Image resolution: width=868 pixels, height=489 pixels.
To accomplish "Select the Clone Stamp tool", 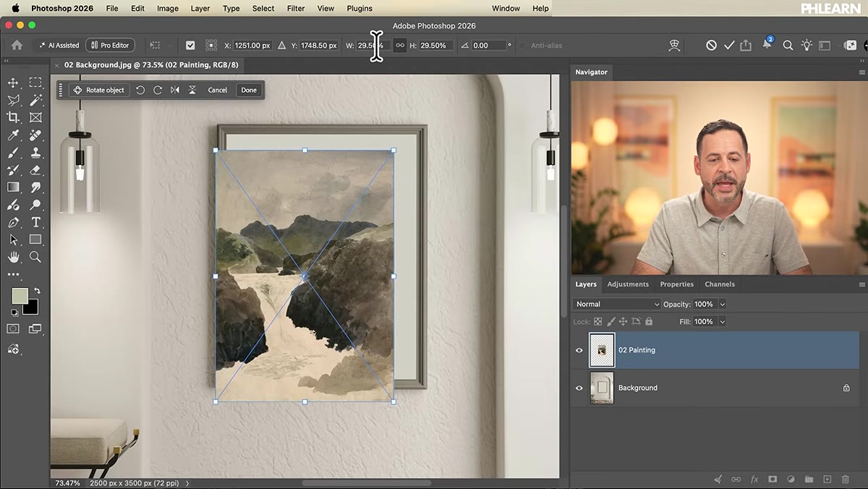I will click(x=35, y=153).
